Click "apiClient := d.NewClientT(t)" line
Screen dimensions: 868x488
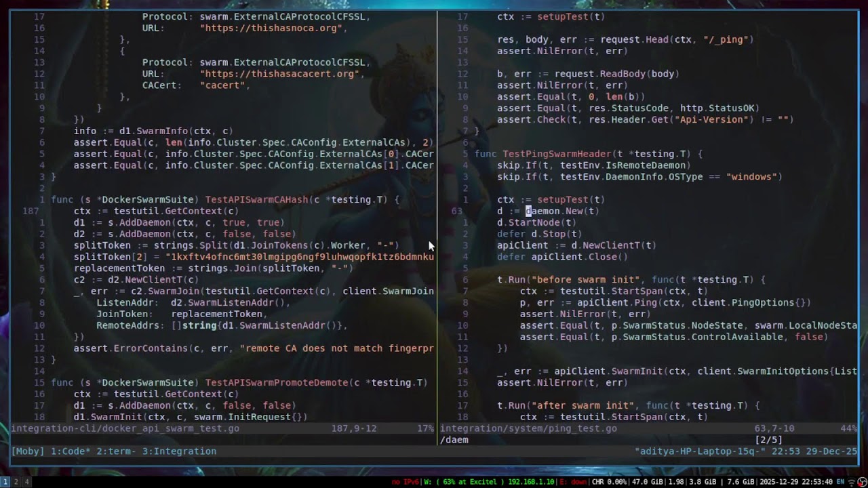pyautogui.click(x=576, y=245)
